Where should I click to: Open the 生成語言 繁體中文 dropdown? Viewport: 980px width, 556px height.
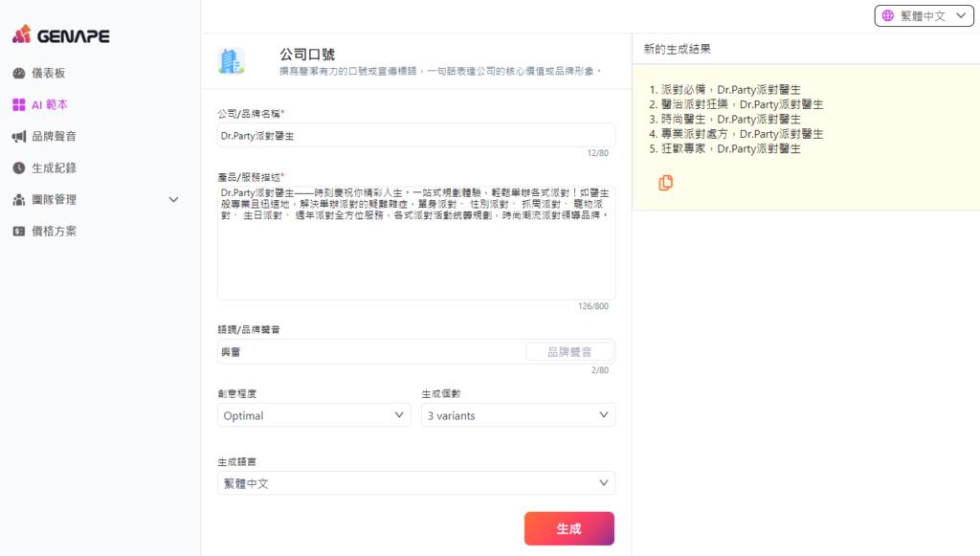point(416,483)
